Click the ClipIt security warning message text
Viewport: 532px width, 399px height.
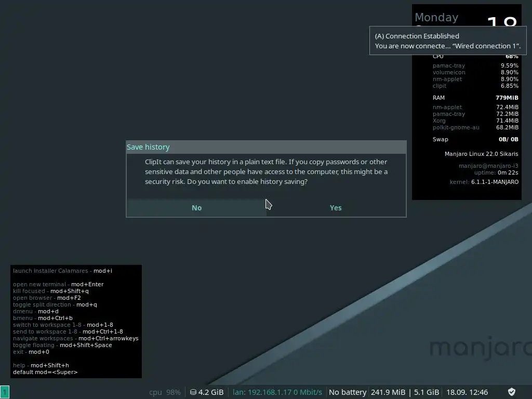(x=267, y=171)
